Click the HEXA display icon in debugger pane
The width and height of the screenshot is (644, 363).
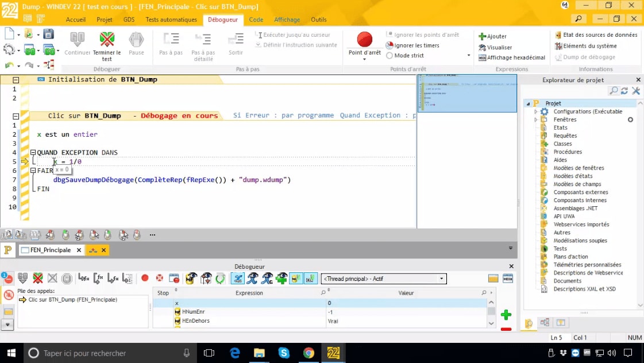[x=508, y=279]
